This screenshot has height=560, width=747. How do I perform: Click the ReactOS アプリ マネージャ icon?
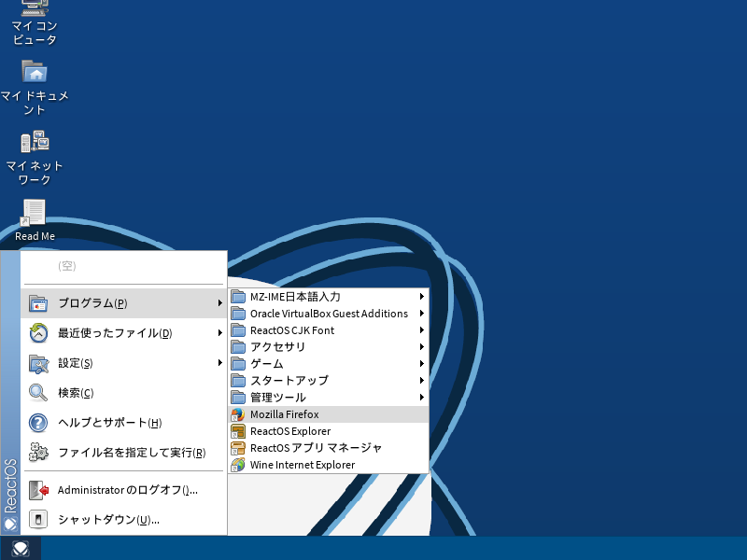coord(238,448)
